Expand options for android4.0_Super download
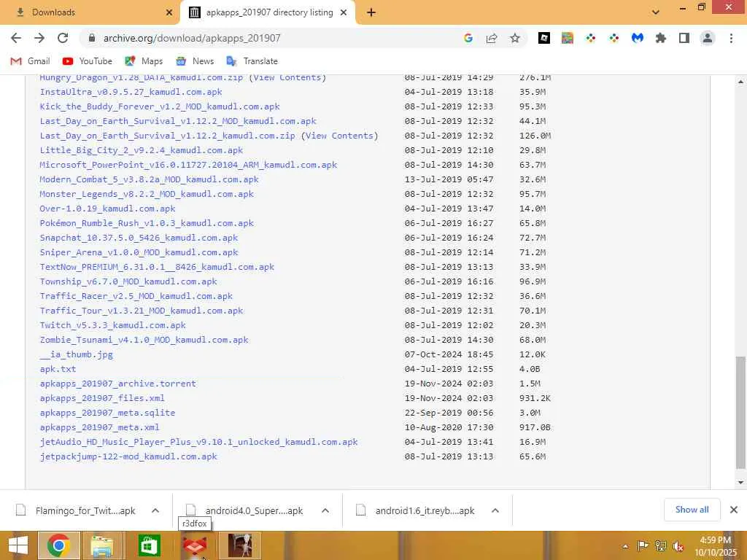The width and height of the screenshot is (747, 560). (325, 510)
